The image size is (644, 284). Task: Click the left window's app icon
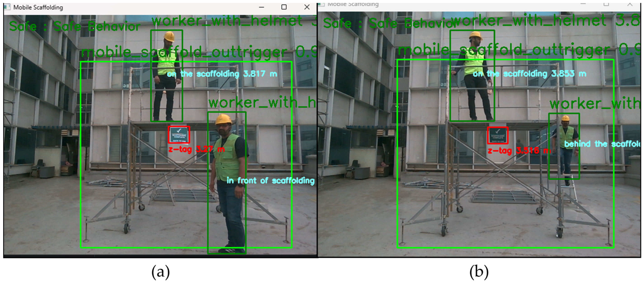tap(7, 7)
